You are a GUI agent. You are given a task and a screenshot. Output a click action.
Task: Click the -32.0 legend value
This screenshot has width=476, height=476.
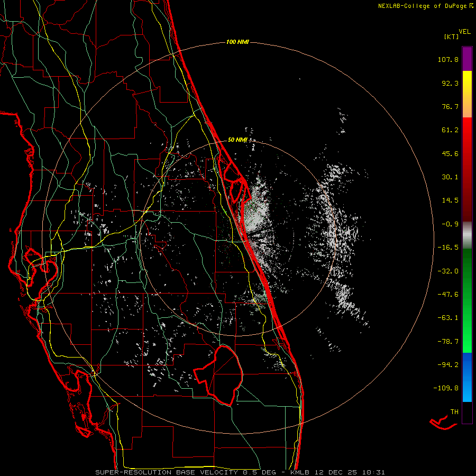click(x=448, y=271)
